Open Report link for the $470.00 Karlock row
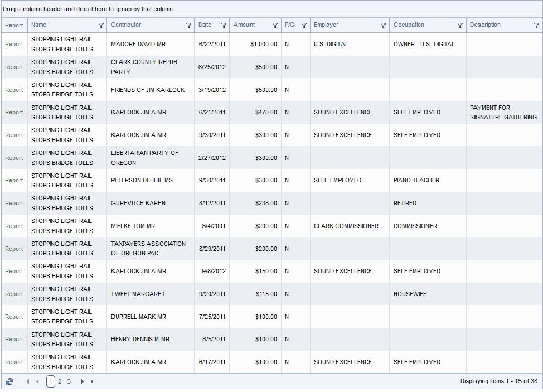The image size is (543, 392). [14, 113]
